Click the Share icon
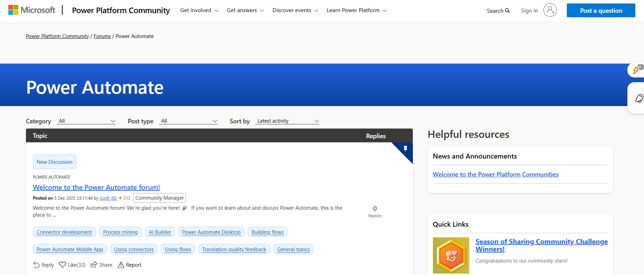Image resolution: width=644 pixels, height=275 pixels. tap(94, 265)
